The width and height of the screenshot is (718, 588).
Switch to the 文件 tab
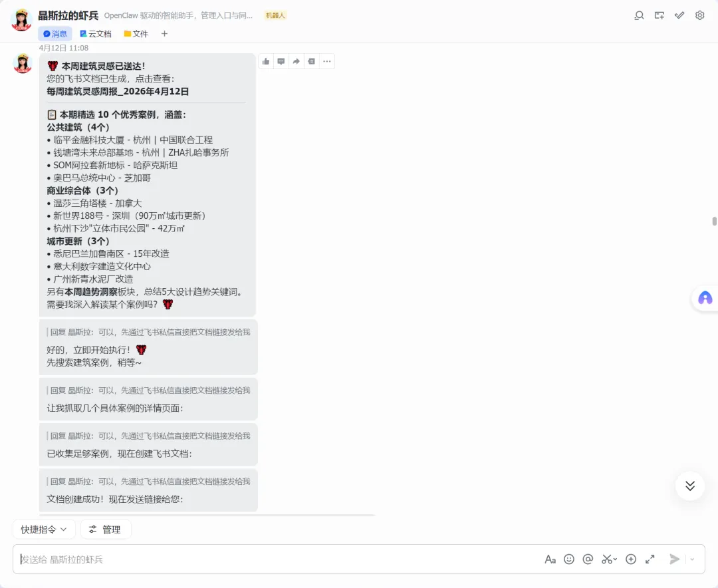136,34
